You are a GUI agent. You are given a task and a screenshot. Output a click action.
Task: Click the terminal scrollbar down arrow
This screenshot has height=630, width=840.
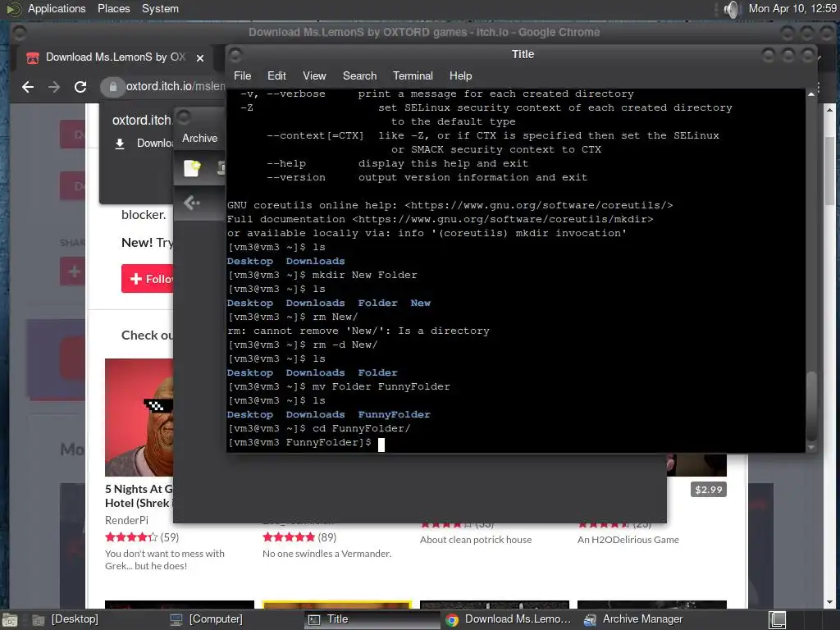tap(811, 447)
